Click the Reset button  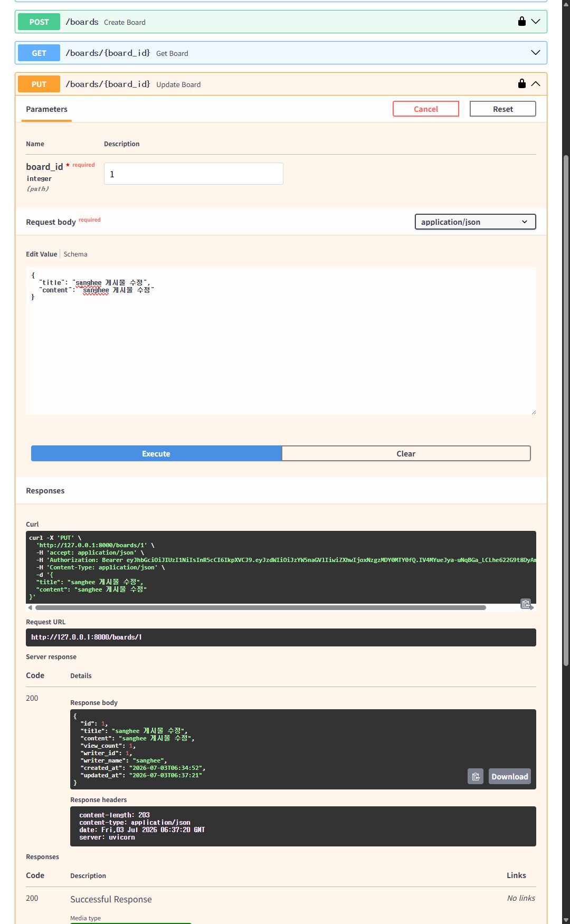click(502, 109)
